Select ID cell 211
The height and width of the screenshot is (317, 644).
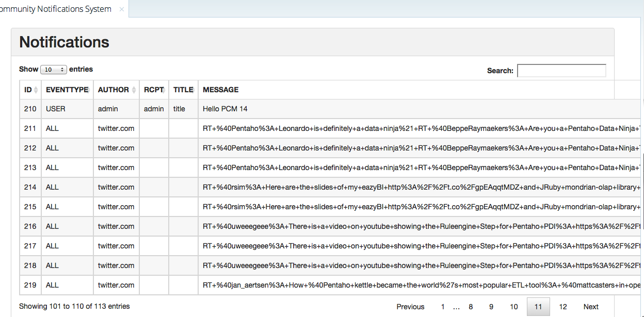(x=30, y=128)
